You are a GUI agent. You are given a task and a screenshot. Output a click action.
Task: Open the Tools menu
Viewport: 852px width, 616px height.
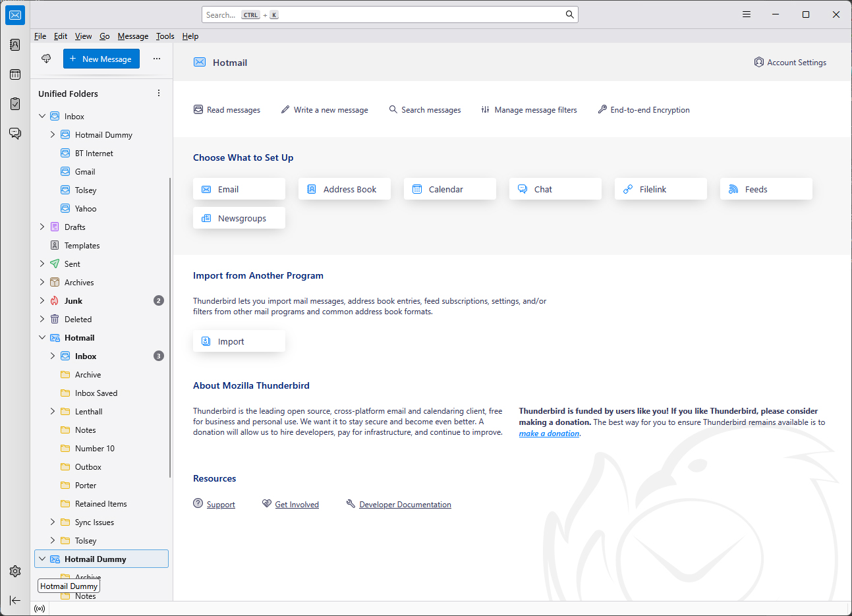[x=165, y=36]
